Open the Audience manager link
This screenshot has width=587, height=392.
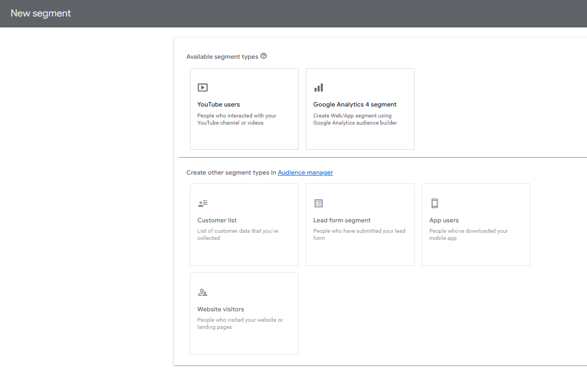click(x=305, y=172)
